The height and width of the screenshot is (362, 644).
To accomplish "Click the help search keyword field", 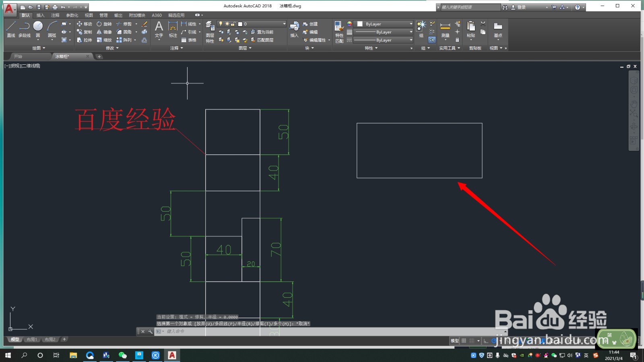I will click(x=470, y=7).
